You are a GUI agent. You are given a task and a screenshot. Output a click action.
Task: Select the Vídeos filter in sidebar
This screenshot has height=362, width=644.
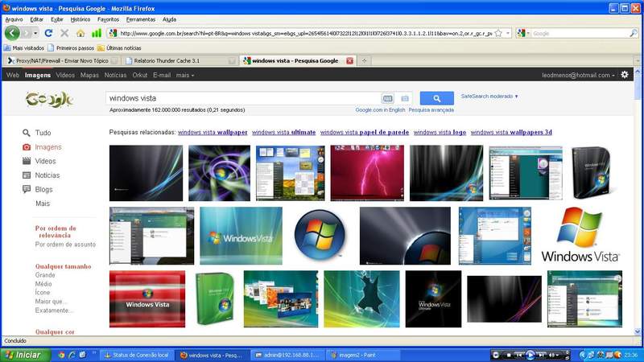(45, 161)
